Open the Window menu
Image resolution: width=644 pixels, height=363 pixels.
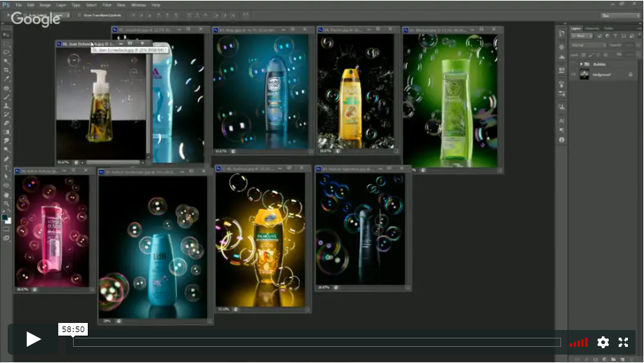[138, 5]
